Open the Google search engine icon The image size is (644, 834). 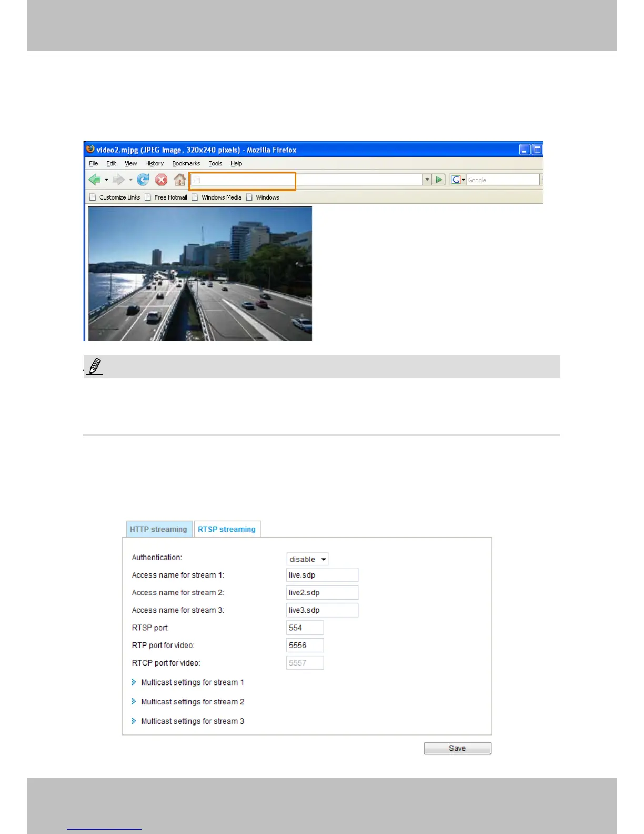tap(456, 180)
